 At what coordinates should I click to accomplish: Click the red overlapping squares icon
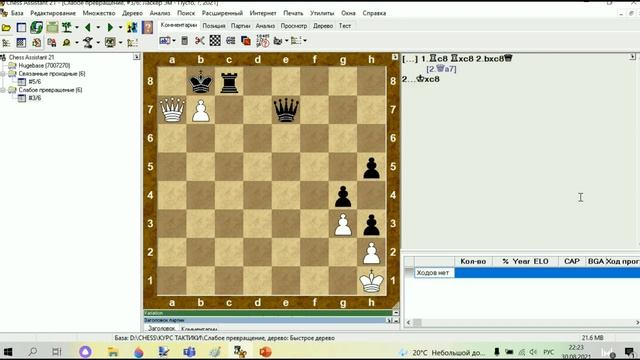pos(246,40)
